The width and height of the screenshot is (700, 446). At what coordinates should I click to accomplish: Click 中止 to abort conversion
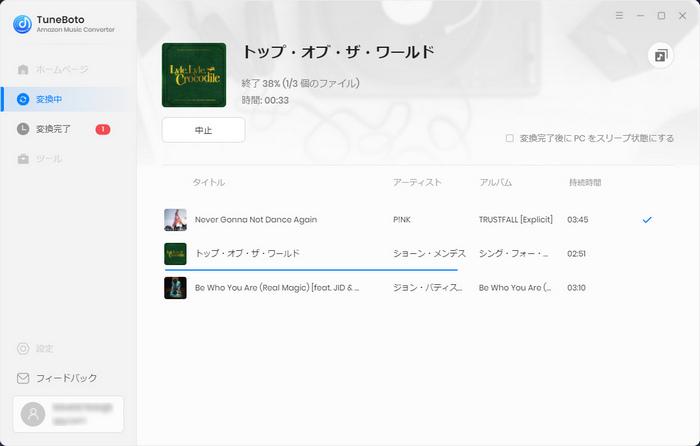point(204,130)
